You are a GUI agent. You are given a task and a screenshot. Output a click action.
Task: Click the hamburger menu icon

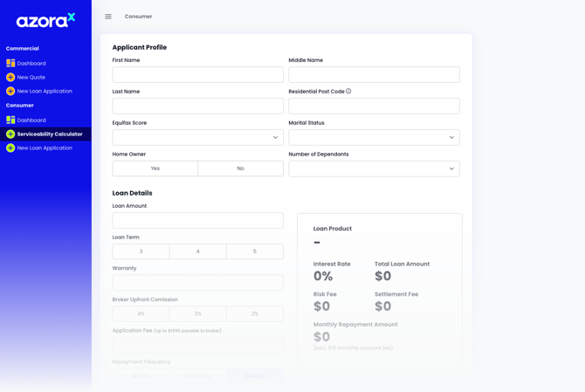[108, 17]
